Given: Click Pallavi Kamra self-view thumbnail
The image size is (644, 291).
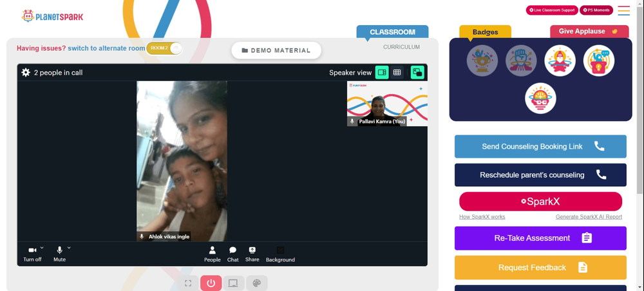Looking at the screenshot, I should [x=387, y=104].
